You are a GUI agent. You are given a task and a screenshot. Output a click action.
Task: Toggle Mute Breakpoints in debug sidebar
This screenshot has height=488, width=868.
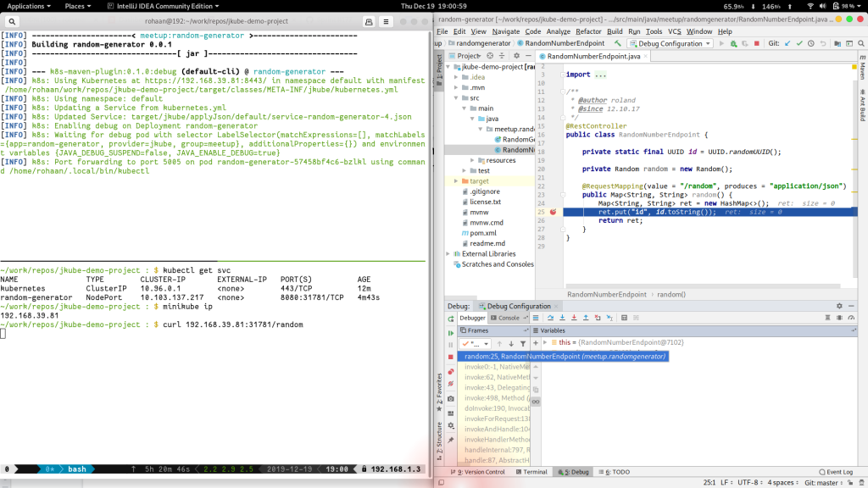tap(450, 385)
